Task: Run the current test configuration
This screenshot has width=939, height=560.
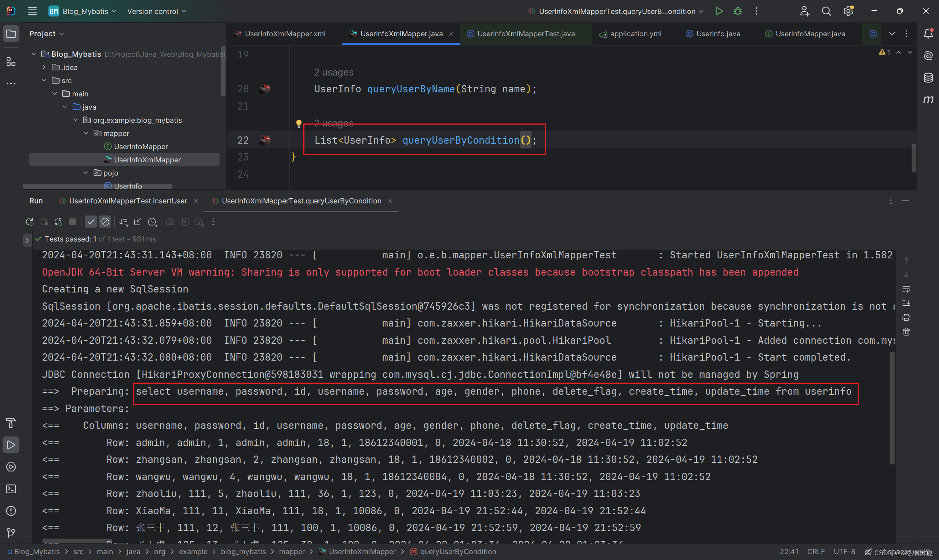Action: point(719,11)
